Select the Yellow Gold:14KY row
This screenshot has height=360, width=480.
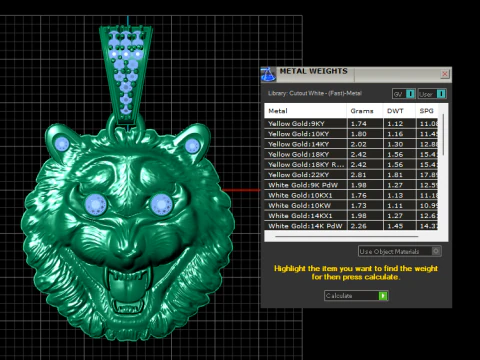[x=351, y=144]
